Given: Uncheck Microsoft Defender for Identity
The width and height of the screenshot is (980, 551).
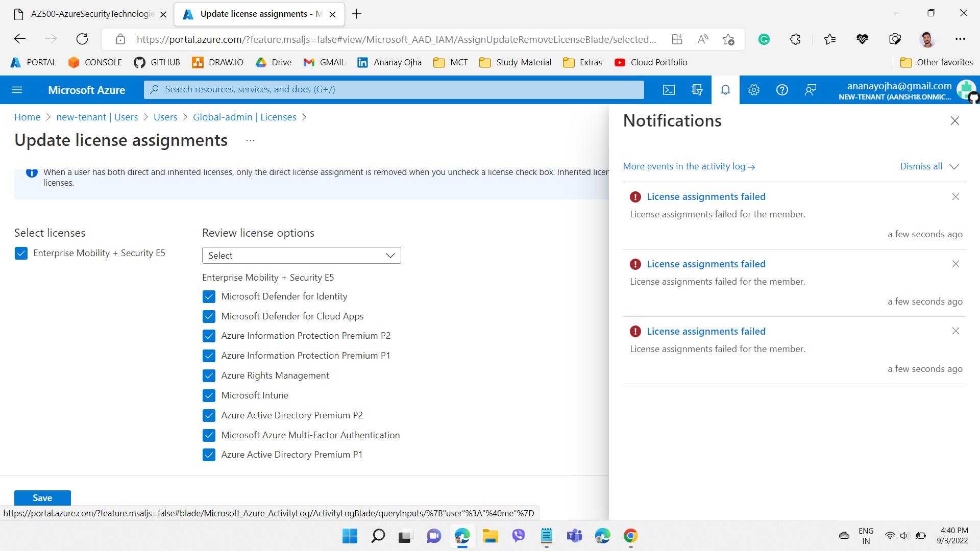Looking at the screenshot, I should (209, 297).
